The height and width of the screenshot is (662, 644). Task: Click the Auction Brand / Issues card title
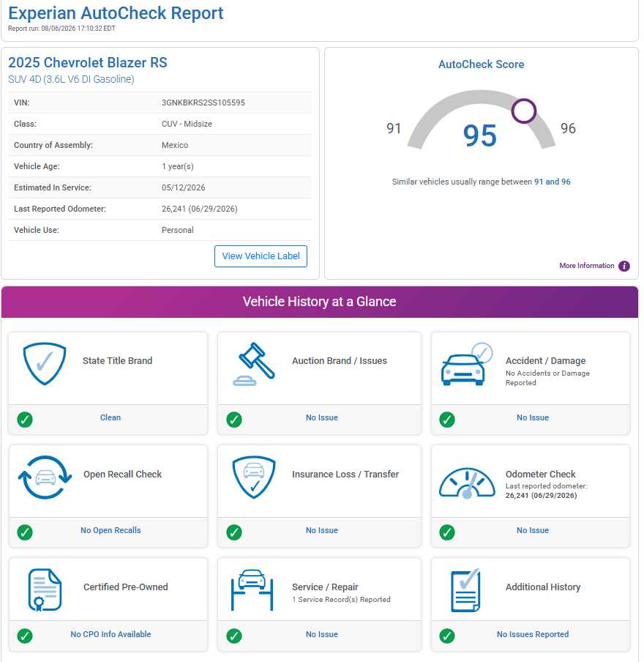(340, 361)
